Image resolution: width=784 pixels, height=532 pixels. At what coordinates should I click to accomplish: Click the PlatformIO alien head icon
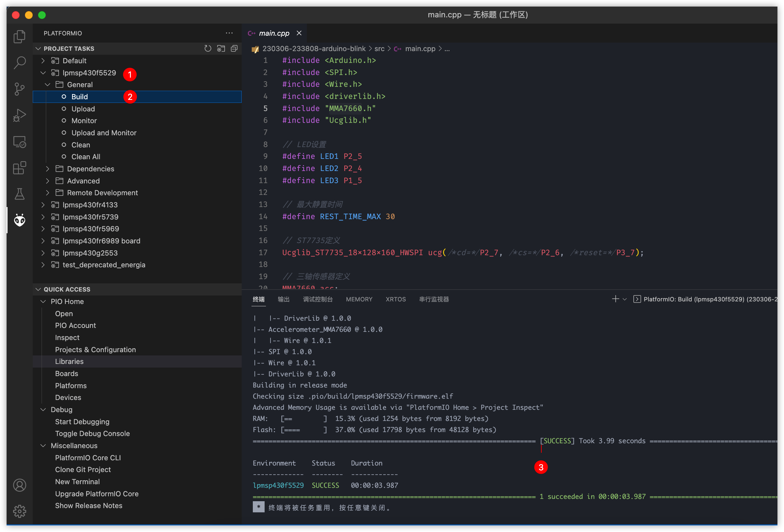point(20,220)
